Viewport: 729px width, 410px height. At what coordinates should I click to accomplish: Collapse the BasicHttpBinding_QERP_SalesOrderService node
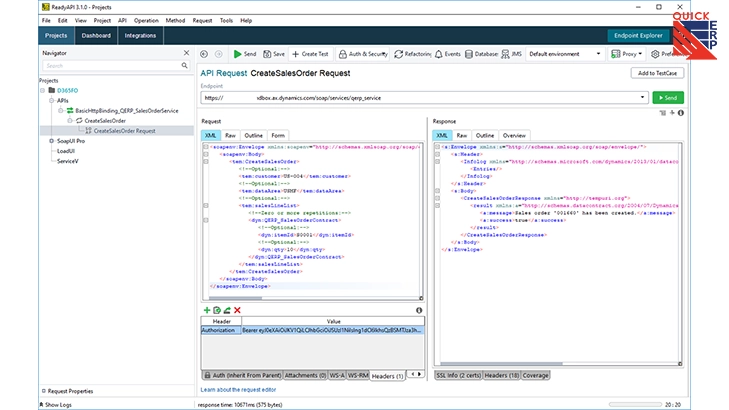[x=60, y=111]
